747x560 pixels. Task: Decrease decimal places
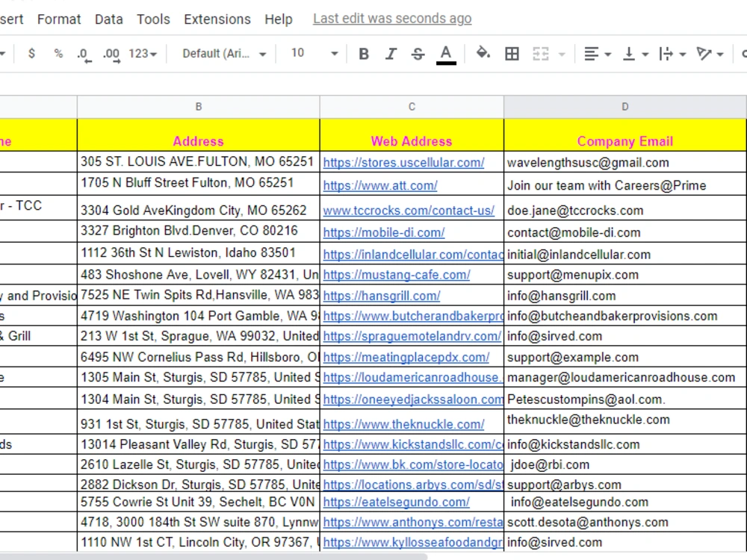(84, 54)
